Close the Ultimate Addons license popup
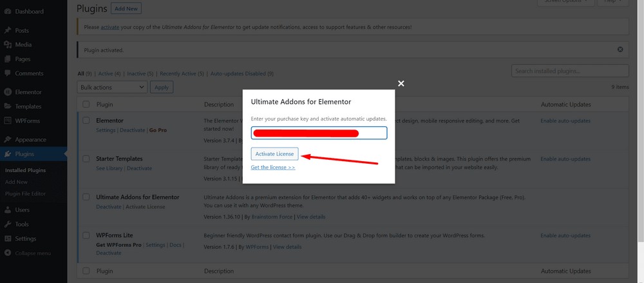The height and width of the screenshot is (283, 644). tap(401, 84)
